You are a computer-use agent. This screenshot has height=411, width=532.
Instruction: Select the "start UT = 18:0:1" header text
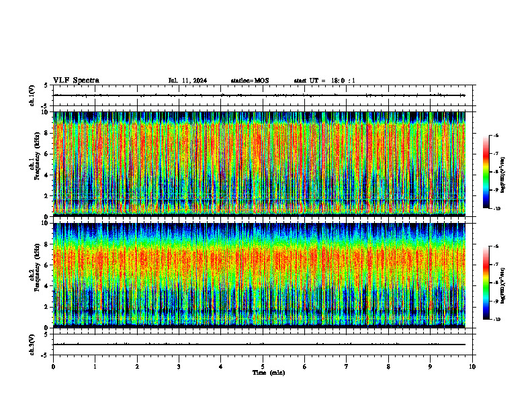[324, 81]
